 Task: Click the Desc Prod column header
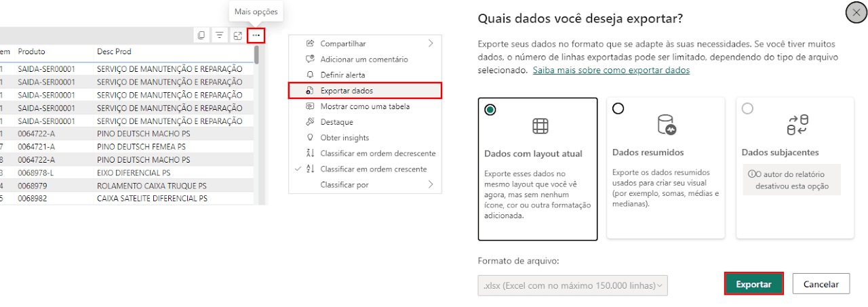point(114,52)
